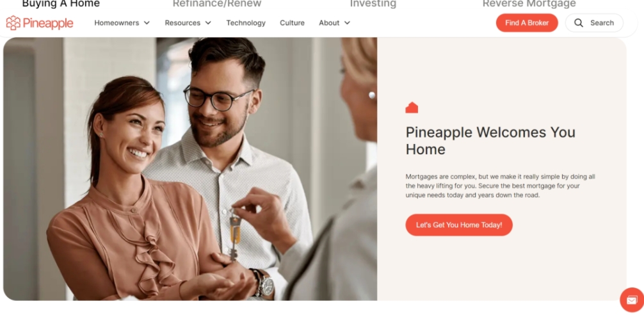Click the Find A Broker button
This screenshot has width=644, height=315.
pyautogui.click(x=527, y=23)
